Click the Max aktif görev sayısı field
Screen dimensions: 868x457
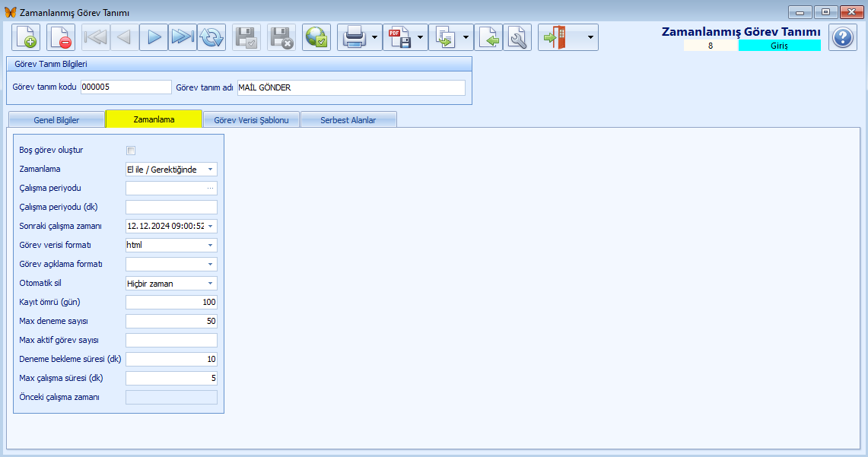172,340
